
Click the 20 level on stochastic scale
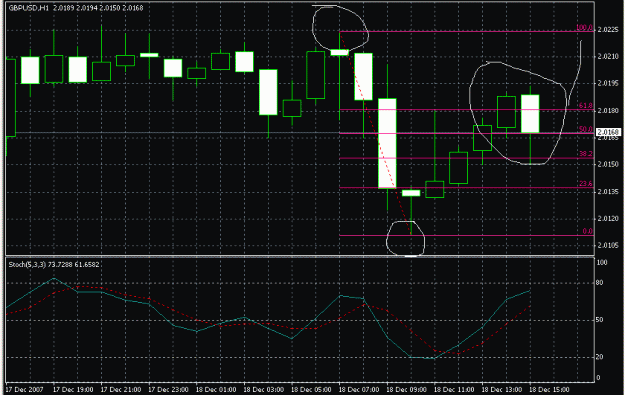click(x=600, y=357)
